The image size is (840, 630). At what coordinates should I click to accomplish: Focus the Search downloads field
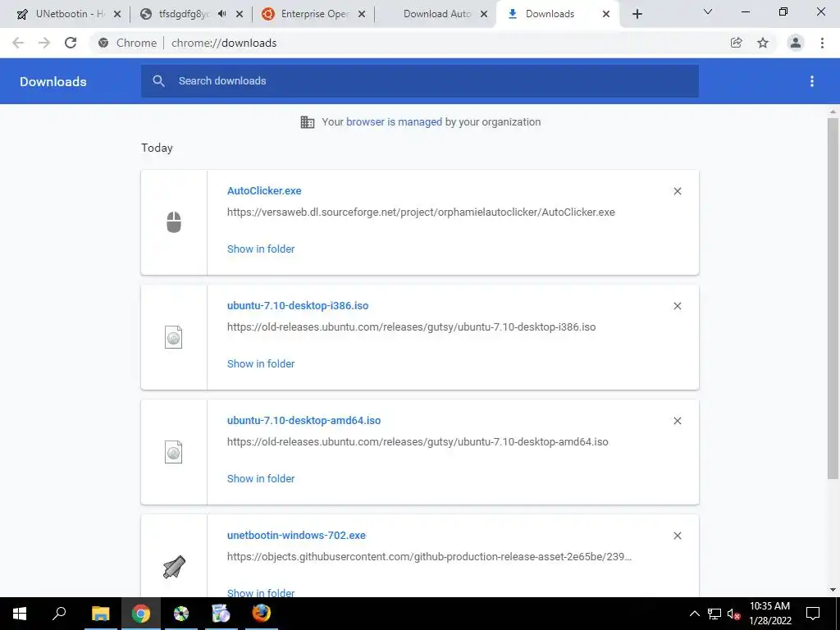point(420,81)
